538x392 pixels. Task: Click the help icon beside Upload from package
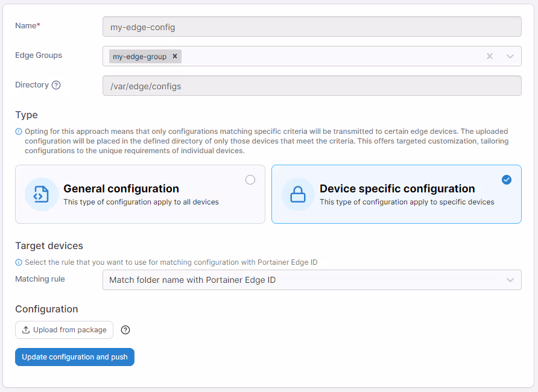[125, 330]
